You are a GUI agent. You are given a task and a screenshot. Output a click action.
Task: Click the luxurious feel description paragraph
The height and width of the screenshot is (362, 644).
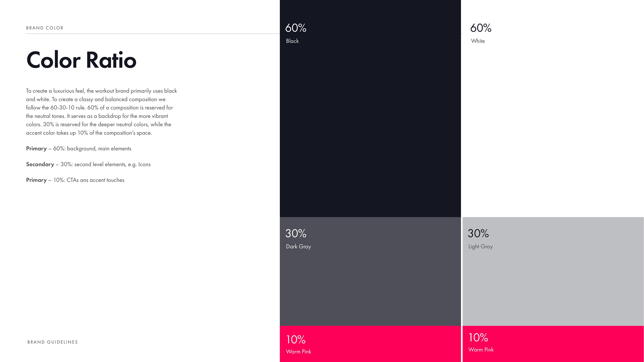point(101,112)
